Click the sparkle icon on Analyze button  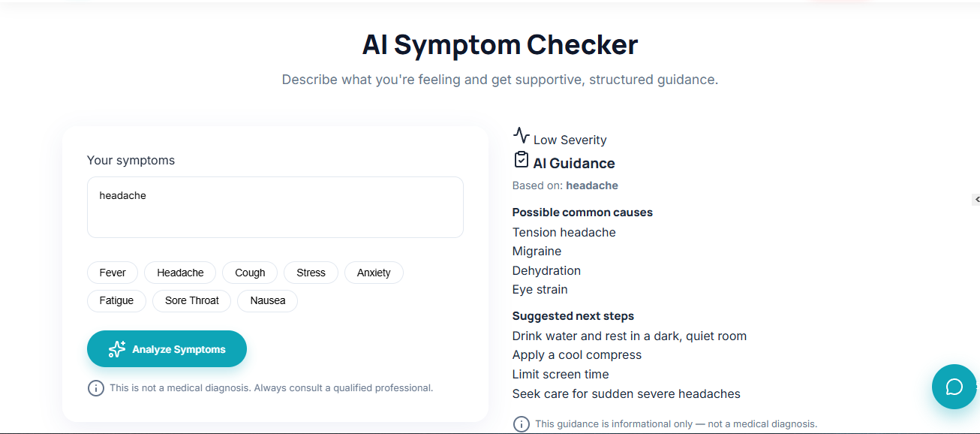pyautogui.click(x=117, y=349)
